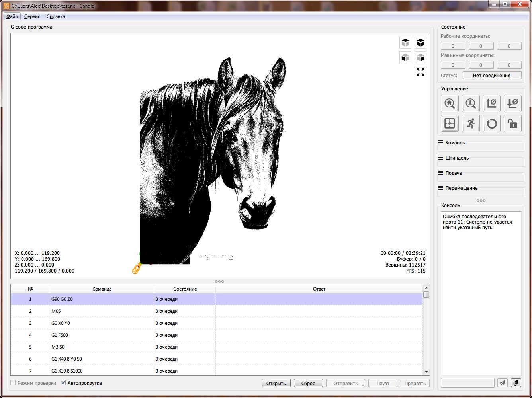
Task: Clear the console with the eraser icon
Action: point(516,383)
